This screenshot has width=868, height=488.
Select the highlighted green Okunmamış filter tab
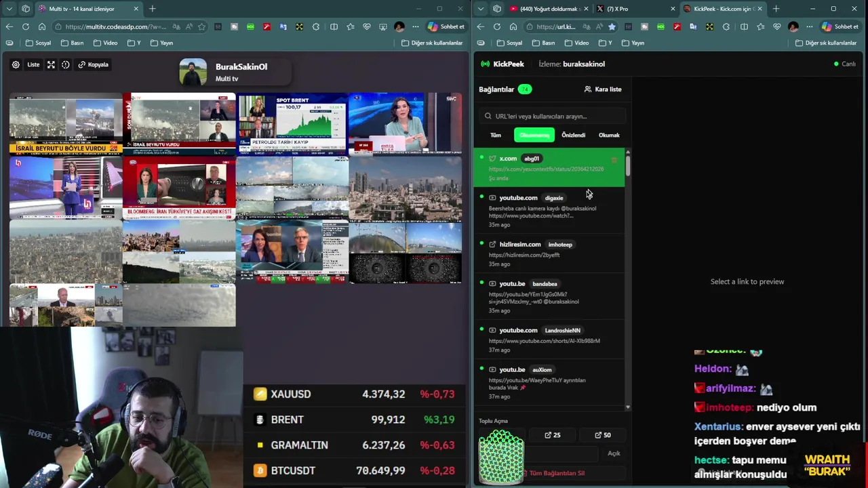click(x=534, y=135)
